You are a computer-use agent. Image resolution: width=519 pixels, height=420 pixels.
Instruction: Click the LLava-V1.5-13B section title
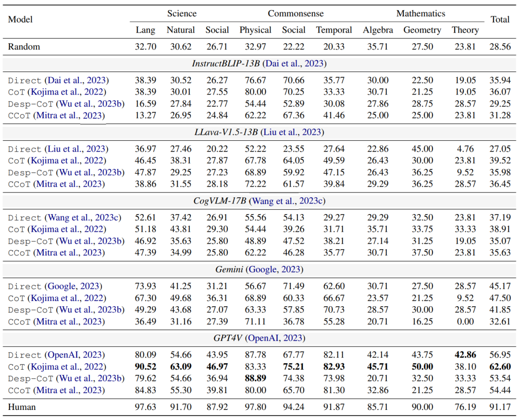226,132
